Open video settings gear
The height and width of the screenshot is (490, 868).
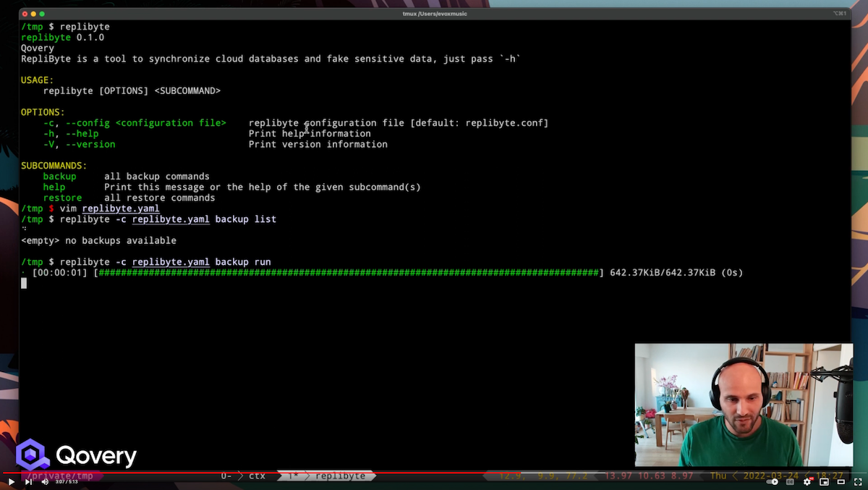click(807, 481)
